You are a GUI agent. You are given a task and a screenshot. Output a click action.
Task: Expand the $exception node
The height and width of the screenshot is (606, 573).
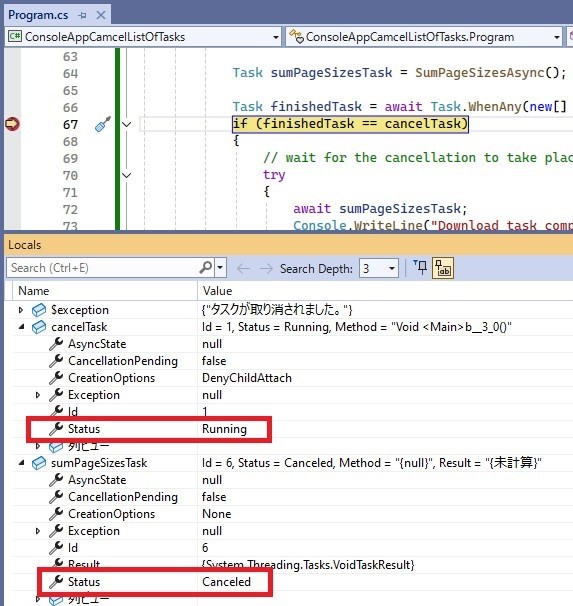point(21,310)
